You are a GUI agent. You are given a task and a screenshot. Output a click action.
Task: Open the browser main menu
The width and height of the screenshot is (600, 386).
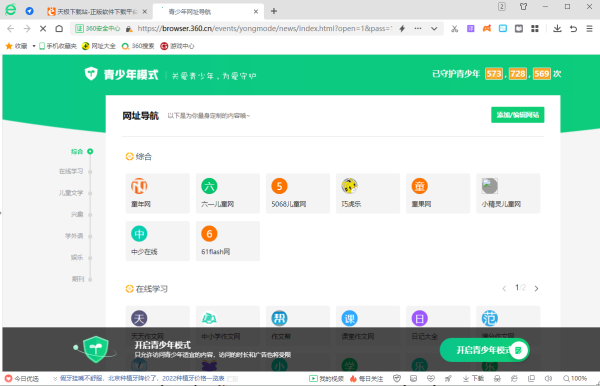tap(589, 29)
